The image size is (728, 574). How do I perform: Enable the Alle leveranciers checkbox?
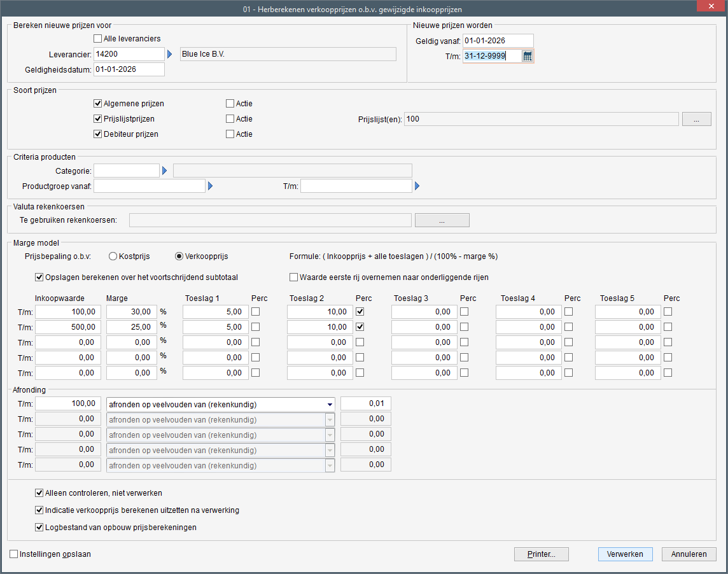pyautogui.click(x=98, y=39)
